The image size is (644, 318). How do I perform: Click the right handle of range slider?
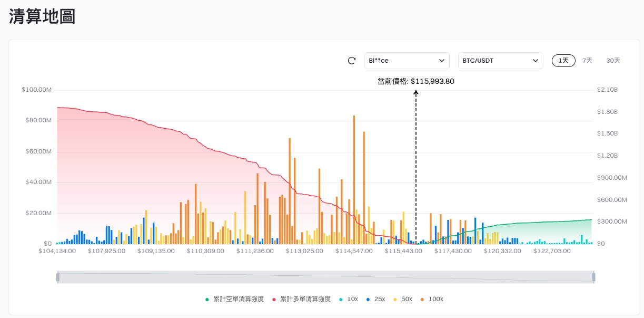[x=593, y=277]
